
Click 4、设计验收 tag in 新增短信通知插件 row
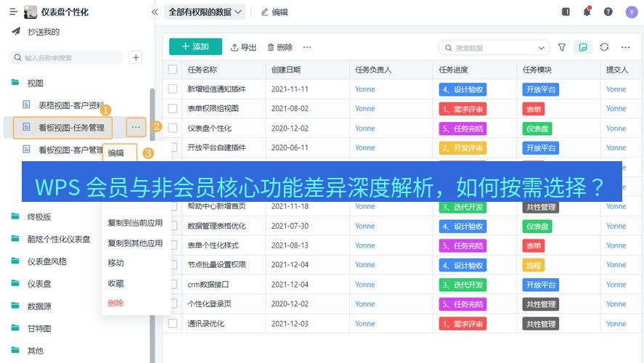coord(463,89)
